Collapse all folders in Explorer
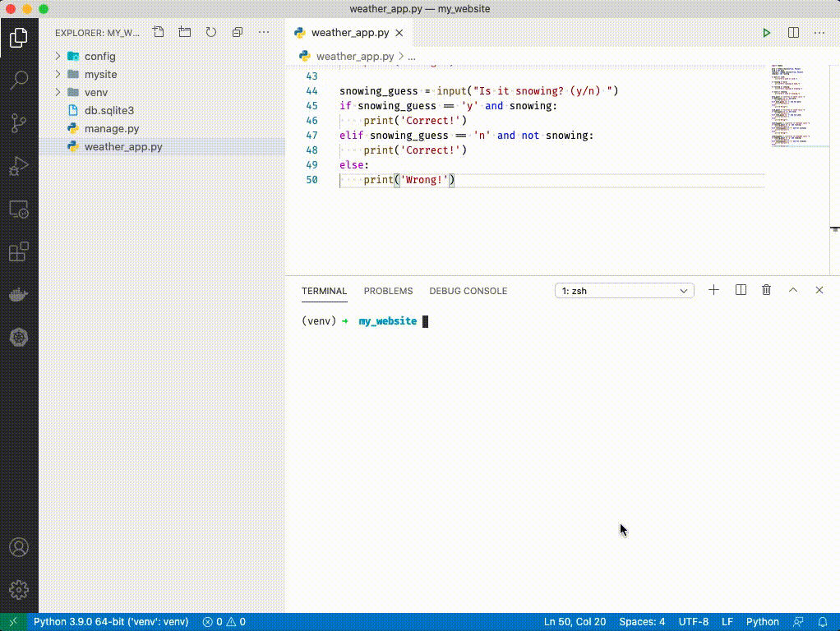840x631 pixels. click(x=238, y=33)
